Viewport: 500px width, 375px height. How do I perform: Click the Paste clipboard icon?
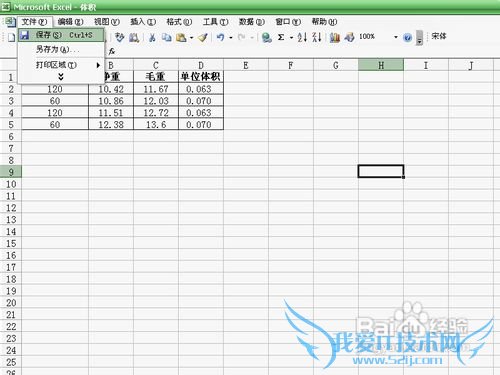181,37
